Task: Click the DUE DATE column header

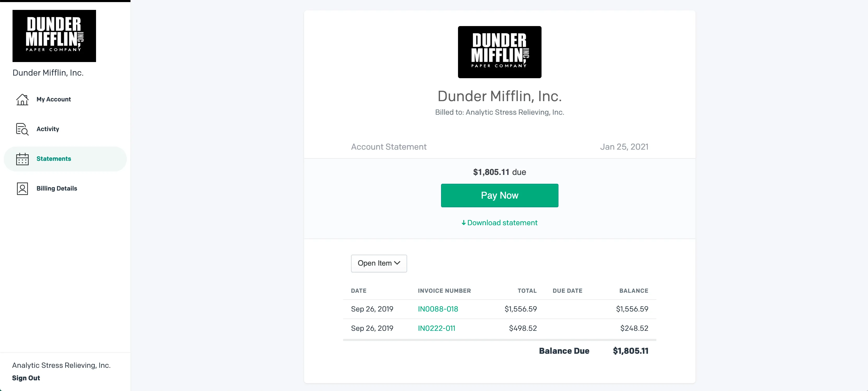Action: [x=567, y=291]
